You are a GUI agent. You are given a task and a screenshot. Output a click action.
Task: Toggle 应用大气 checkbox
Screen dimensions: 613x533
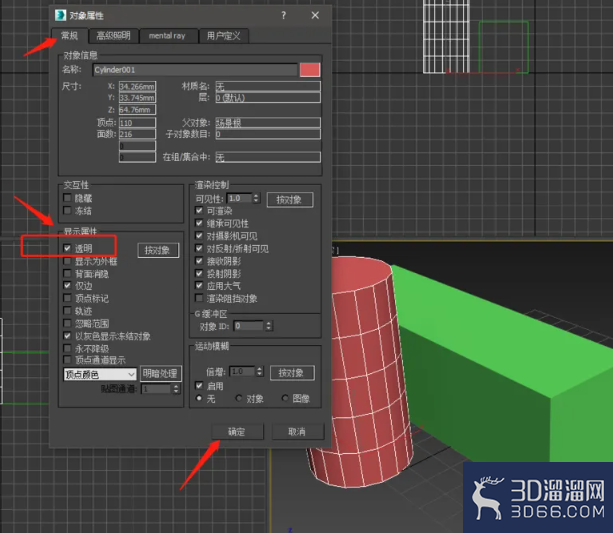point(199,285)
